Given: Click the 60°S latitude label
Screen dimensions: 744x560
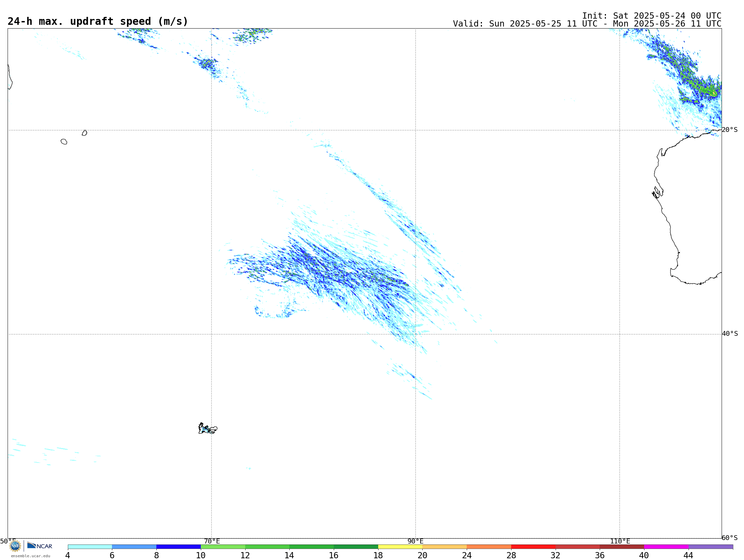Looking at the screenshot, I should [730, 538].
